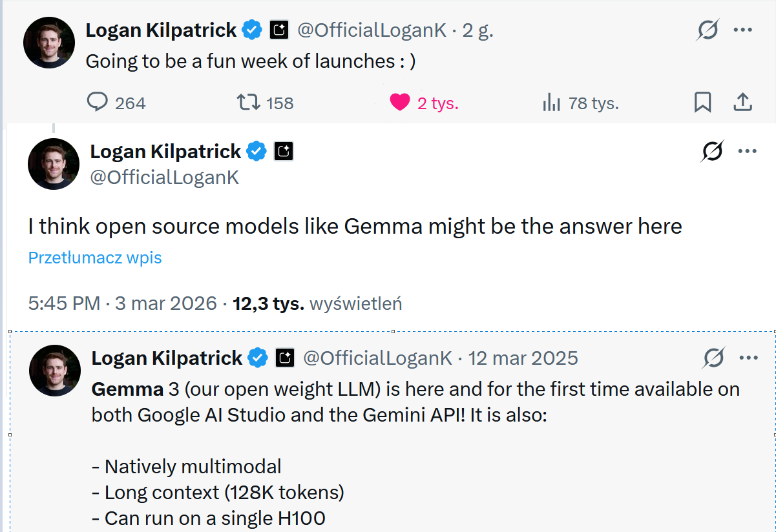Click the Grok icon on the quoted Gemma 3 post
The width and height of the screenshot is (776, 532).
point(714,358)
